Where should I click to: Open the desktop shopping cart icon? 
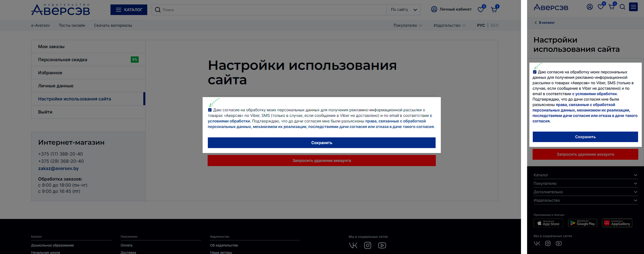pyautogui.click(x=494, y=10)
